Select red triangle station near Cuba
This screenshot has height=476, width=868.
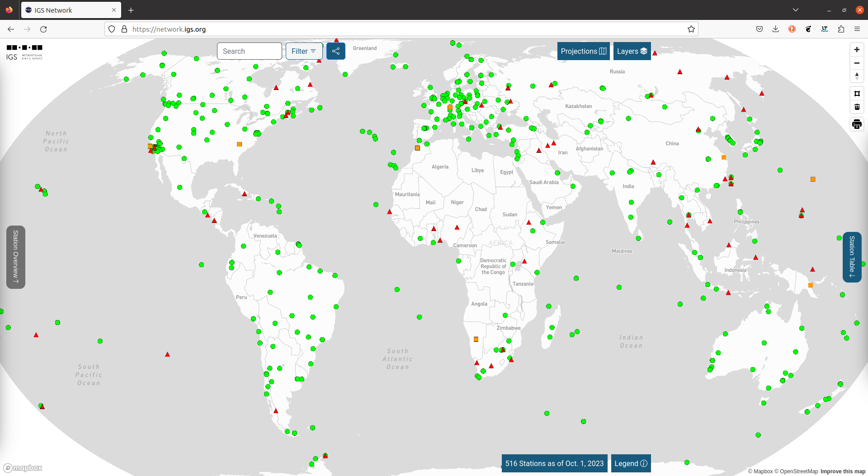point(245,194)
